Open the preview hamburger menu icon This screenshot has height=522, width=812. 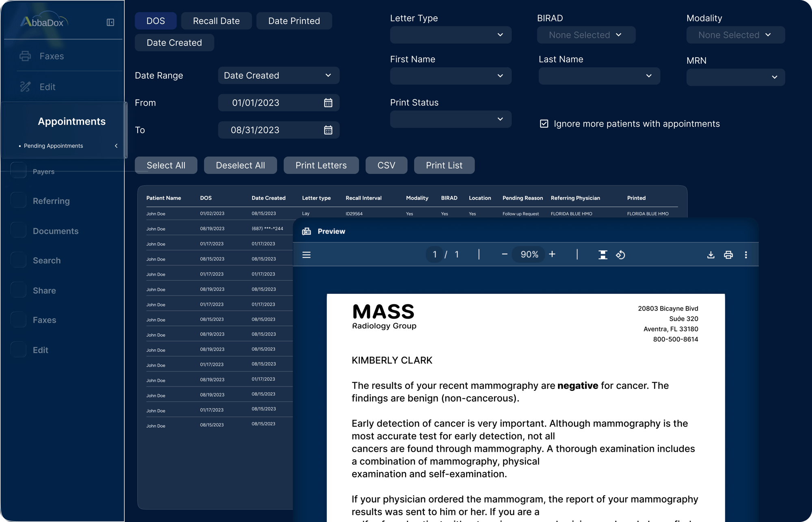(x=307, y=255)
